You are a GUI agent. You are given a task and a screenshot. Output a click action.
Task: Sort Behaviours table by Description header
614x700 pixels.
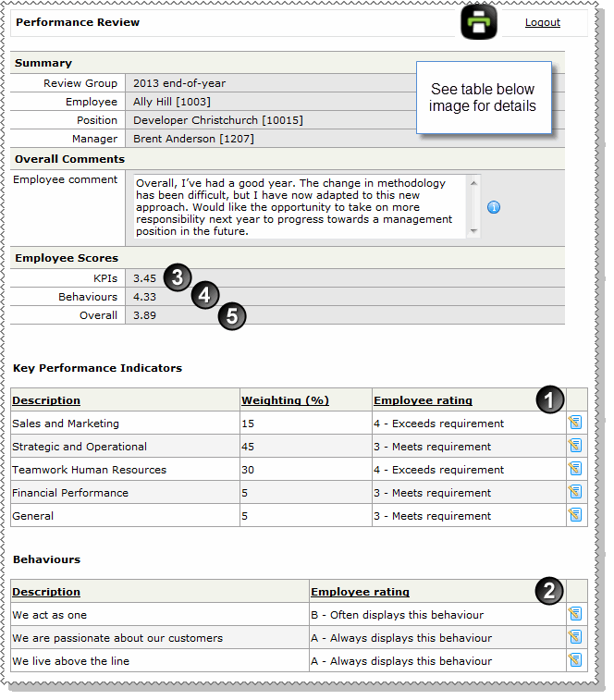(46, 592)
